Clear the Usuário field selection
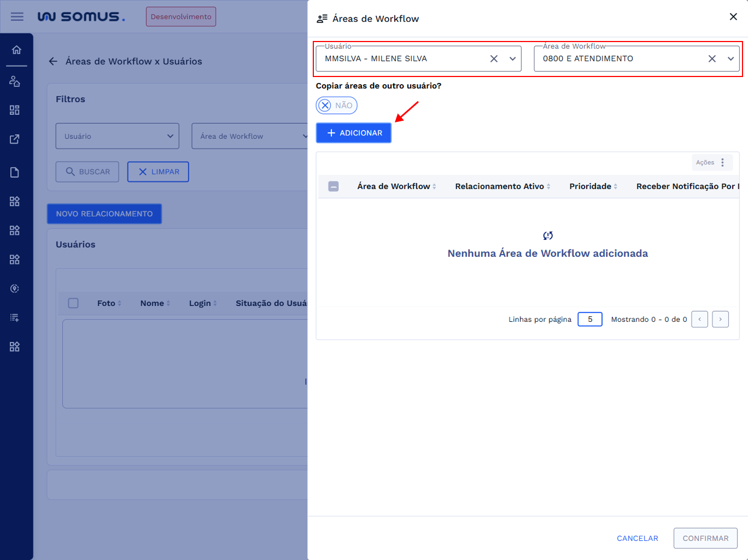This screenshot has height=560, width=748. point(494,58)
